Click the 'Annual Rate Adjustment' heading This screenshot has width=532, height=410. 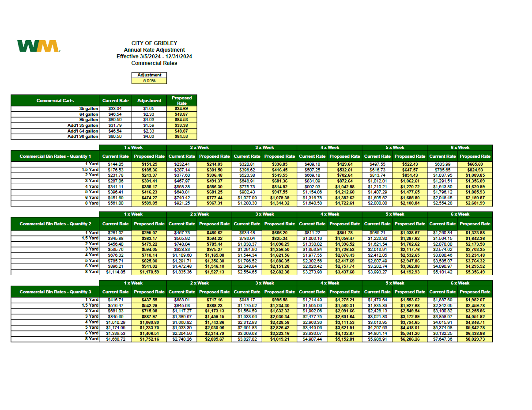(x=154, y=50)
